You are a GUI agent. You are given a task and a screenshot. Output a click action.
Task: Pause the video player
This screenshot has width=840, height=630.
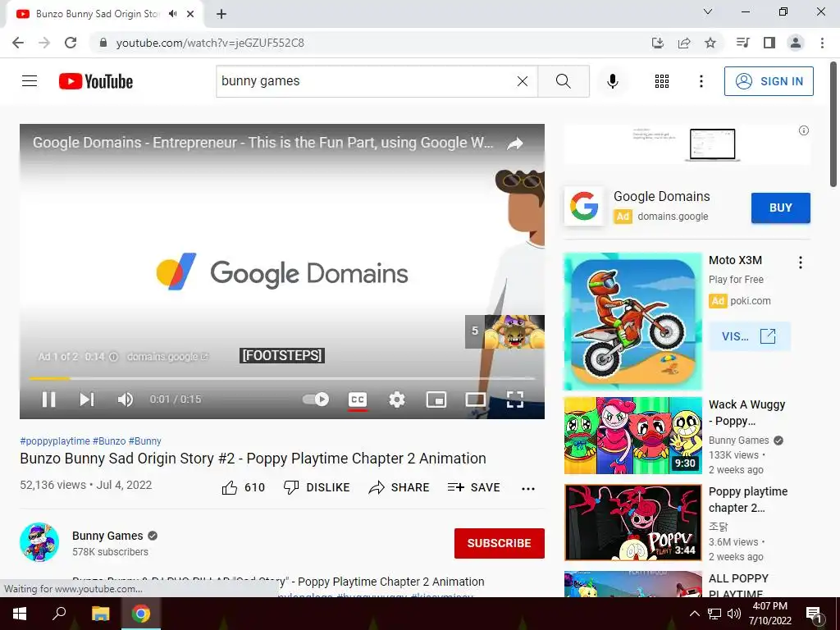[48, 399]
